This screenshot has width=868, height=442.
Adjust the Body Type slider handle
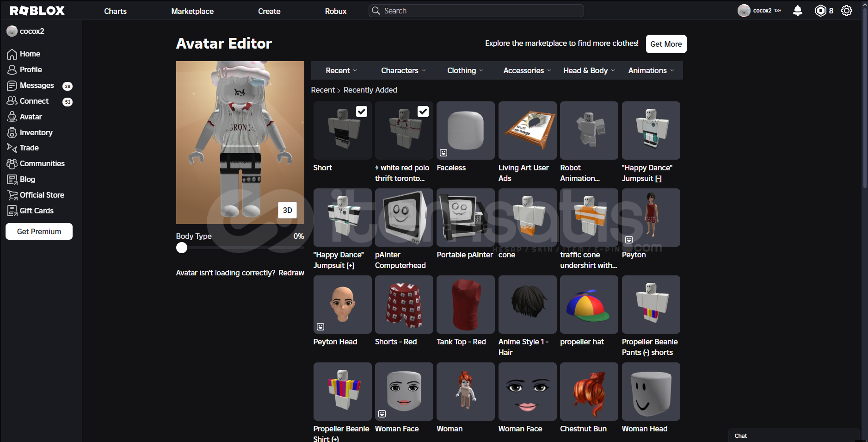pyautogui.click(x=182, y=248)
